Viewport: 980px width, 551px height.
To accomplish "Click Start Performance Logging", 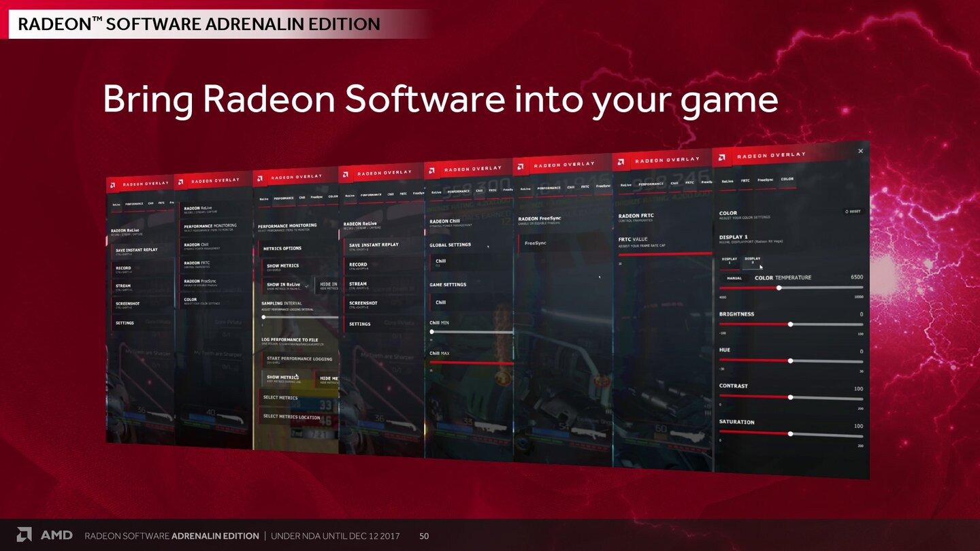I will pos(299,360).
